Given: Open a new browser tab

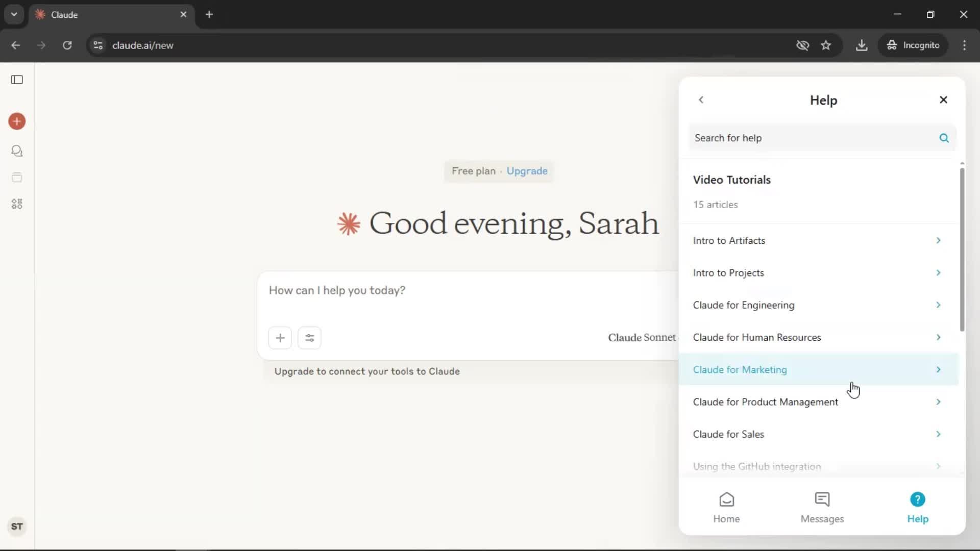Looking at the screenshot, I should pyautogui.click(x=209, y=14).
